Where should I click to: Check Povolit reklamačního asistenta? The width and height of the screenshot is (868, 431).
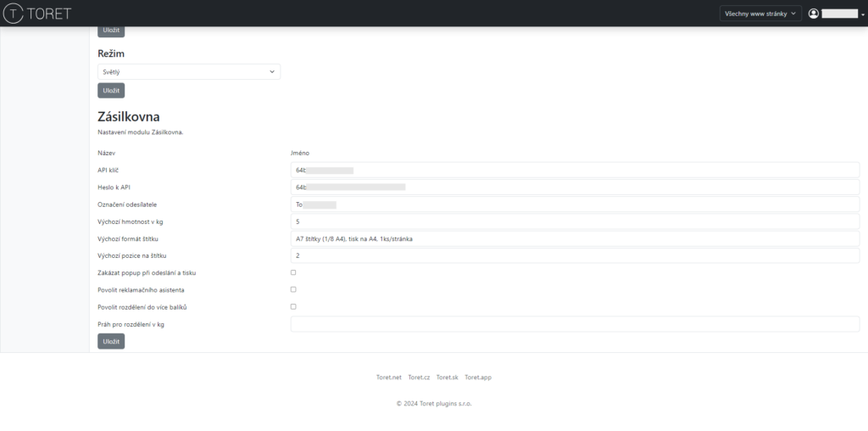(293, 289)
